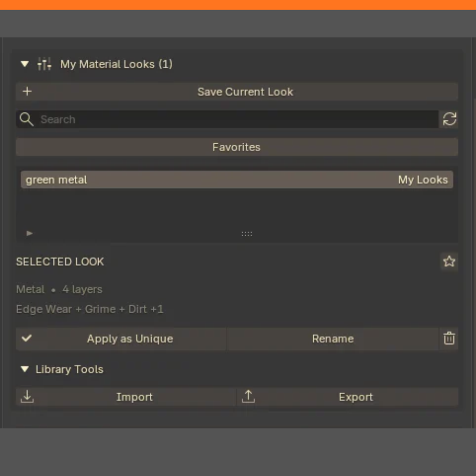This screenshot has height=476, width=476.
Task: Click the 'Metal • 4 layers' text
Action: [x=59, y=289]
